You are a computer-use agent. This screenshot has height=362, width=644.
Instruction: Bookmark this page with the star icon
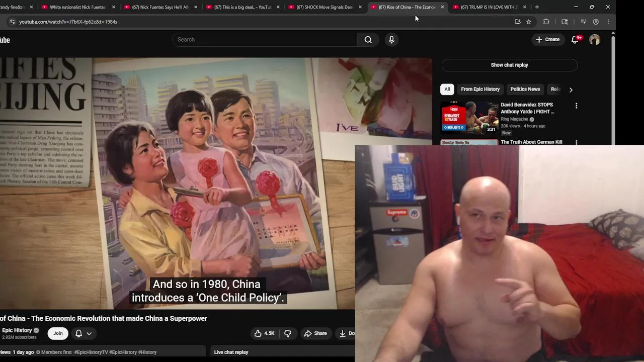(529, 22)
